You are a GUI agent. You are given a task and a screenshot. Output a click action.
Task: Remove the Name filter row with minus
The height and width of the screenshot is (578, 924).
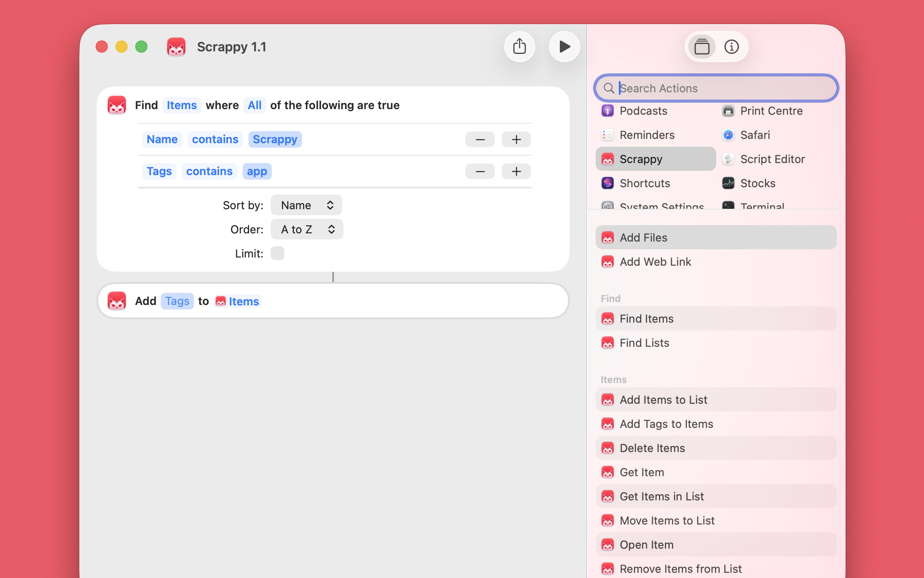click(x=480, y=139)
